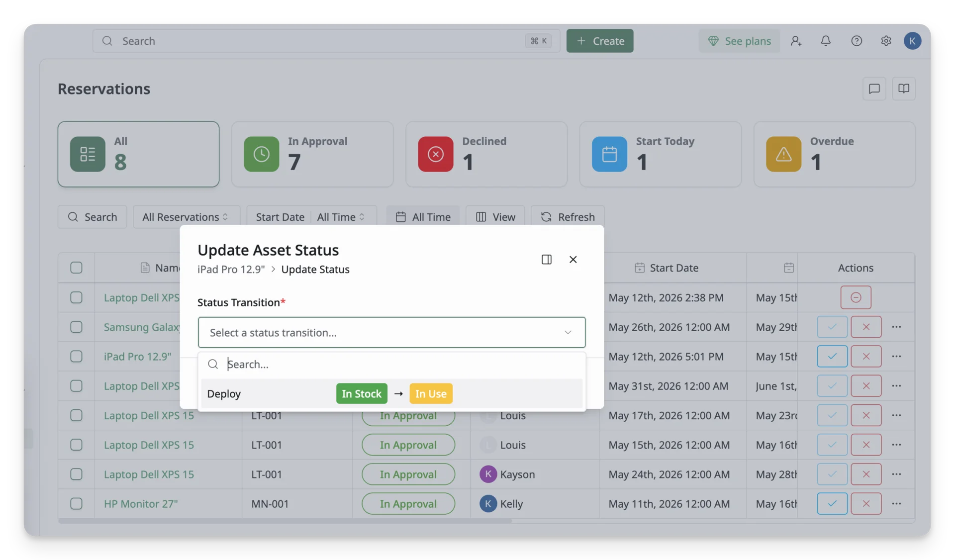The height and width of the screenshot is (560, 955).
Task: Toggle the side panel layout icon in dialog
Action: [546, 259]
